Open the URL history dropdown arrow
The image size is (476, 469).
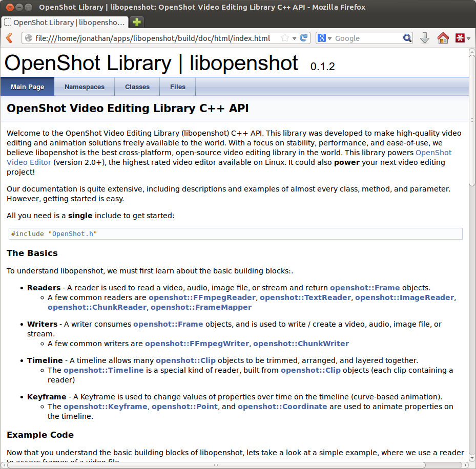[x=294, y=38]
